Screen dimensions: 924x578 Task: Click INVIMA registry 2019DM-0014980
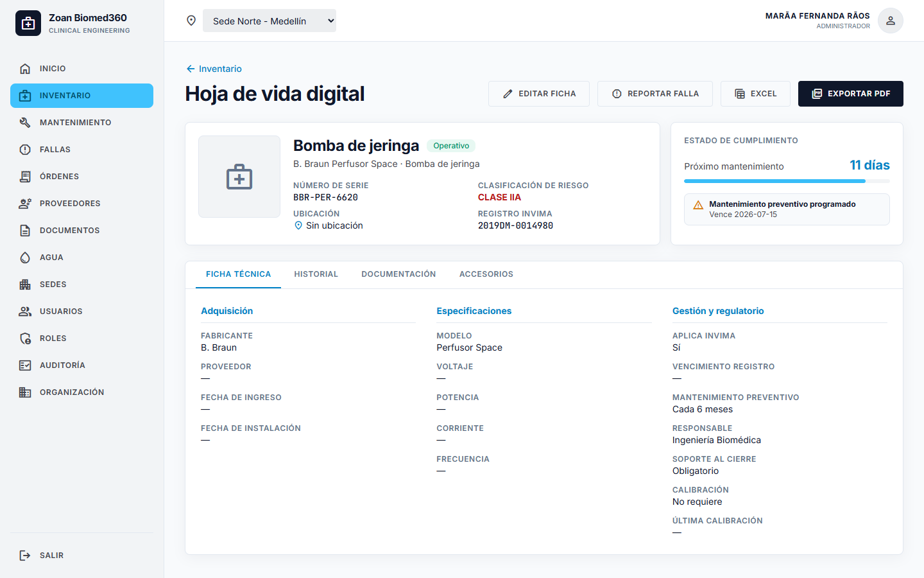tap(515, 225)
